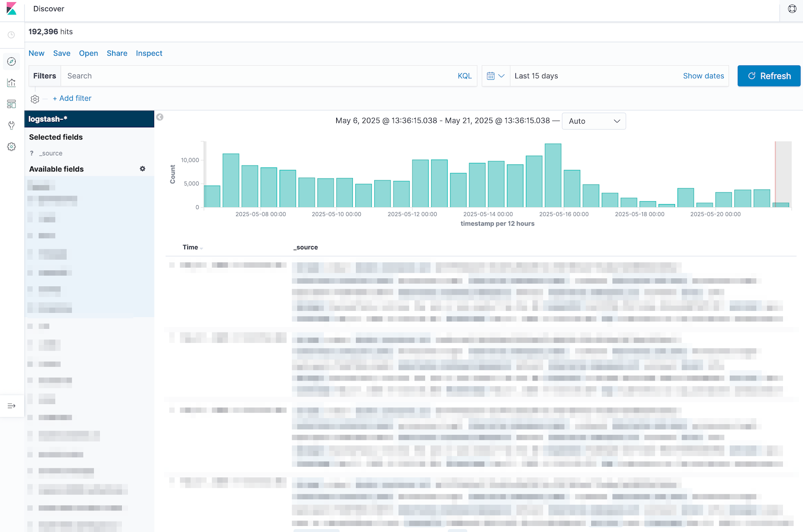803x532 pixels.
Task: Click the 192,396 hits count
Action: pos(51,32)
